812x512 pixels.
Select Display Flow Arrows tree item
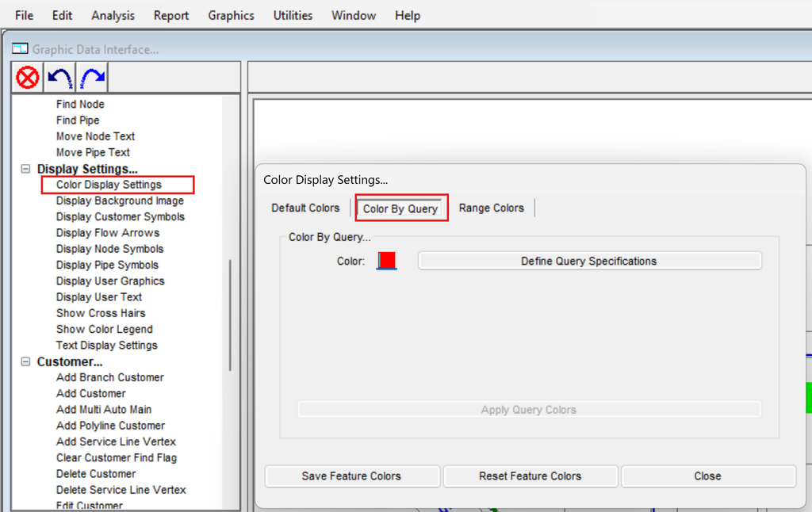pyautogui.click(x=108, y=233)
